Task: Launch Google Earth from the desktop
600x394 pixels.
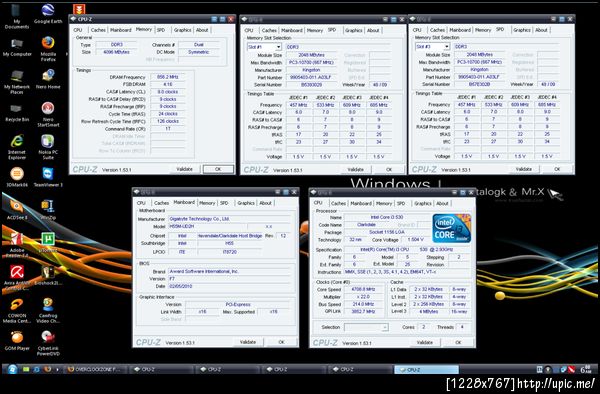Action: point(48,13)
